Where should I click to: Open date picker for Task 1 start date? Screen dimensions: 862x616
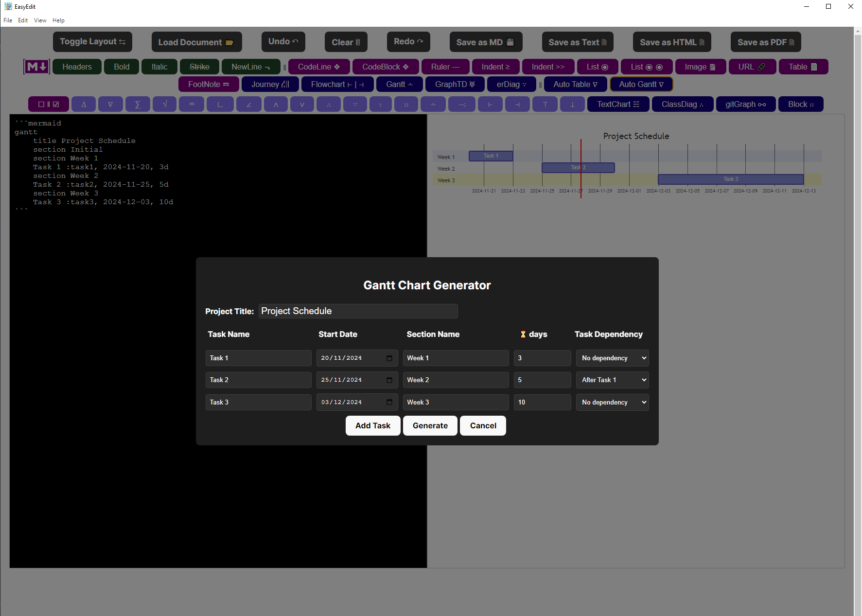389,358
